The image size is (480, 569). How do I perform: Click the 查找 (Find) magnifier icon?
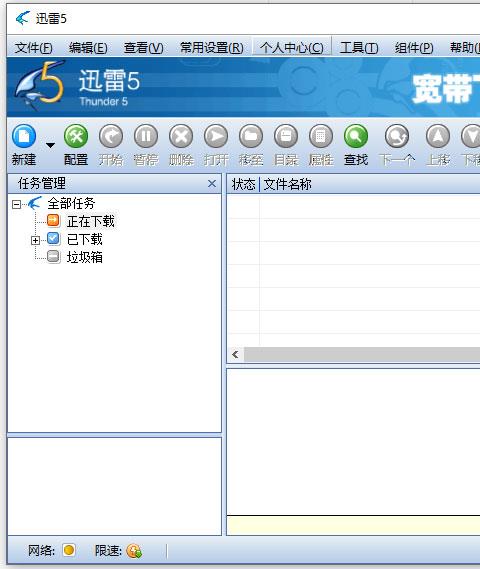(x=356, y=136)
